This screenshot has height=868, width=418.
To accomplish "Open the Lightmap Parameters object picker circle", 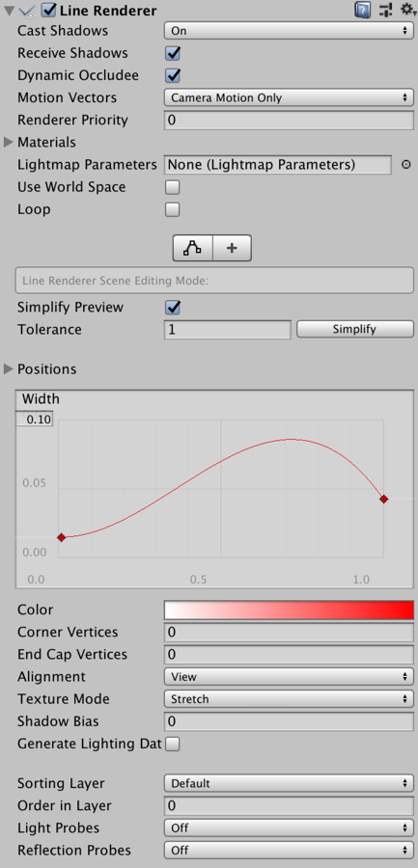I will (405, 164).
